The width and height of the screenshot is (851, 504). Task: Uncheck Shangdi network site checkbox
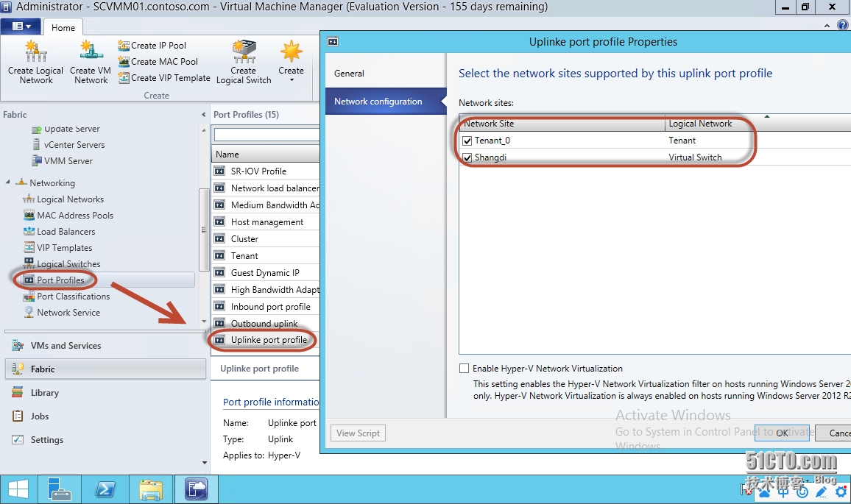pyautogui.click(x=467, y=157)
